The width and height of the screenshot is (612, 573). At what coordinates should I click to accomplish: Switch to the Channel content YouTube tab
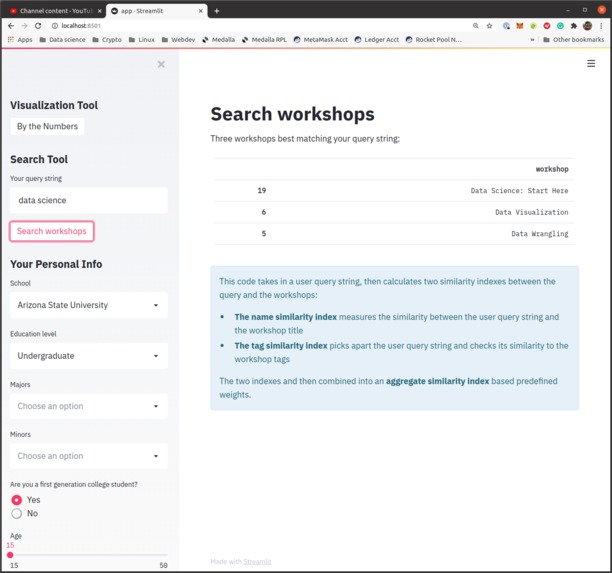click(x=53, y=11)
